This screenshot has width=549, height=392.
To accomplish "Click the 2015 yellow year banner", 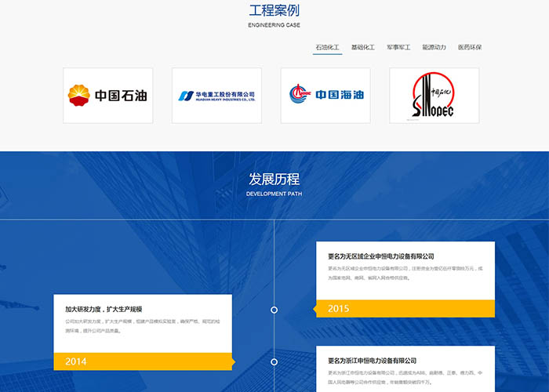I will [x=405, y=309].
